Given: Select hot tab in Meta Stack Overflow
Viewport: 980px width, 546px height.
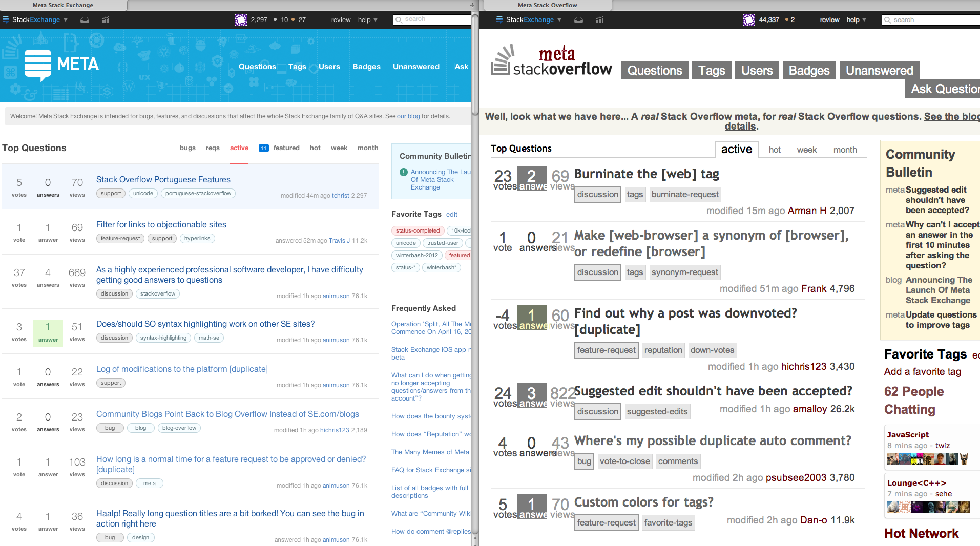Looking at the screenshot, I should pos(775,150).
